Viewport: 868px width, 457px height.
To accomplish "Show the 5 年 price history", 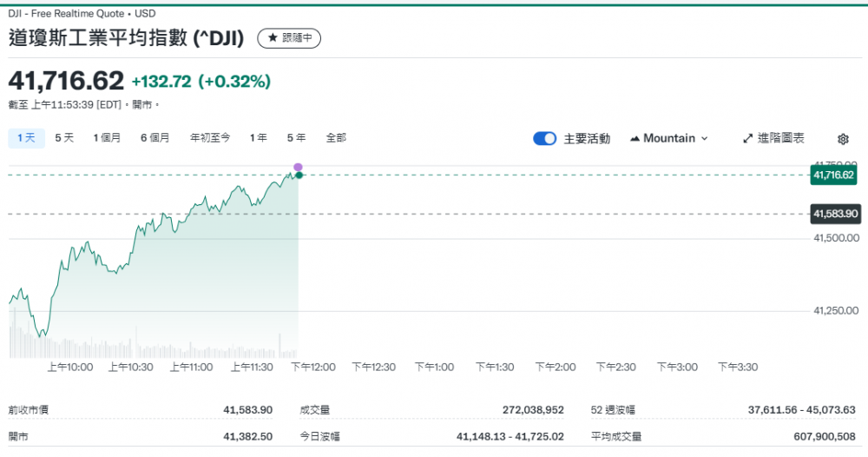I will point(296,137).
